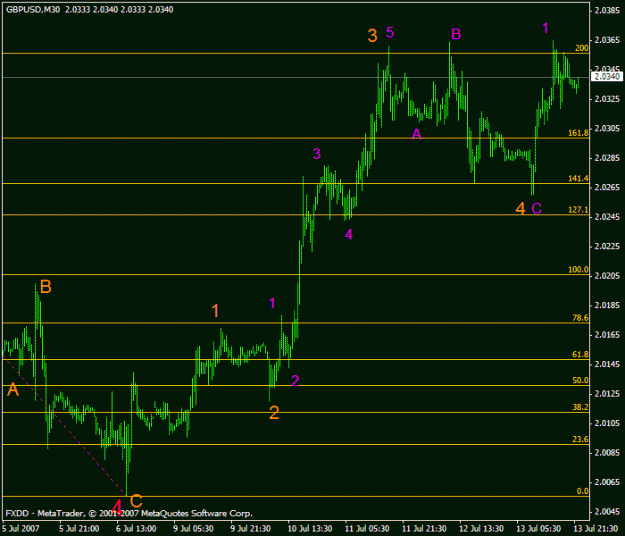
Task: Click the orange wave label A
Action: click(x=13, y=390)
